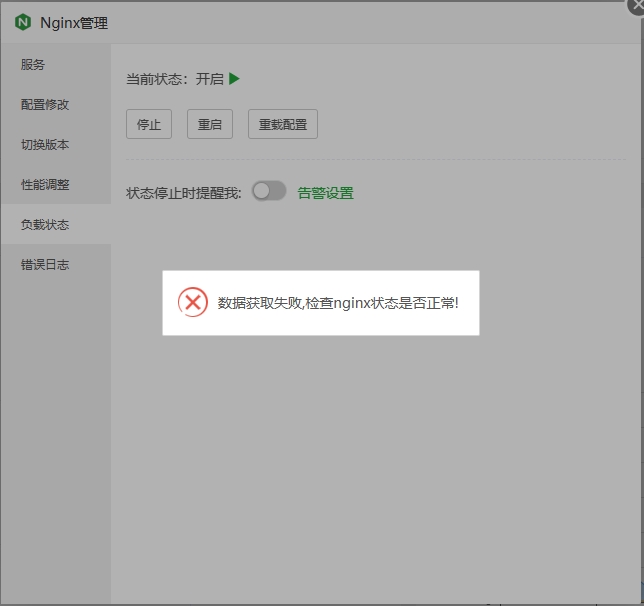Select the 负载状态 tab

pos(55,224)
